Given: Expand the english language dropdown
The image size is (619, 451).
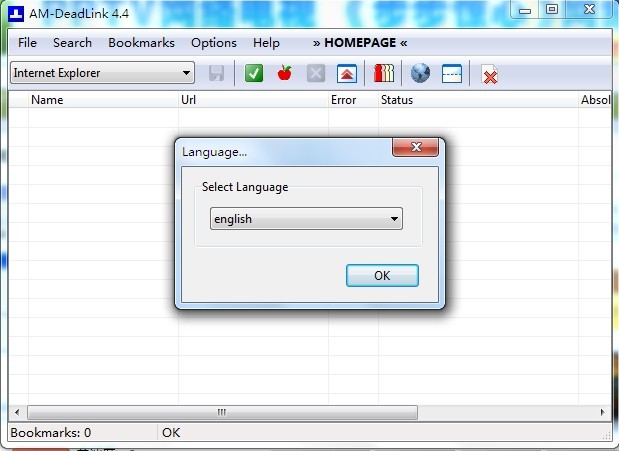Looking at the screenshot, I should (306, 219).
